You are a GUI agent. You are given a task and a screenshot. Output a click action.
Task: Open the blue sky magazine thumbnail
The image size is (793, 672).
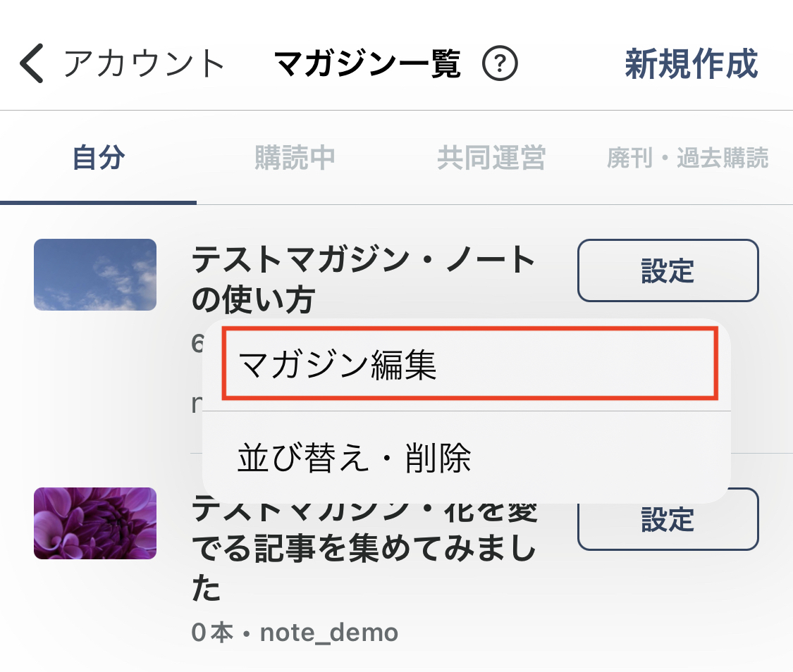point(95,274)
